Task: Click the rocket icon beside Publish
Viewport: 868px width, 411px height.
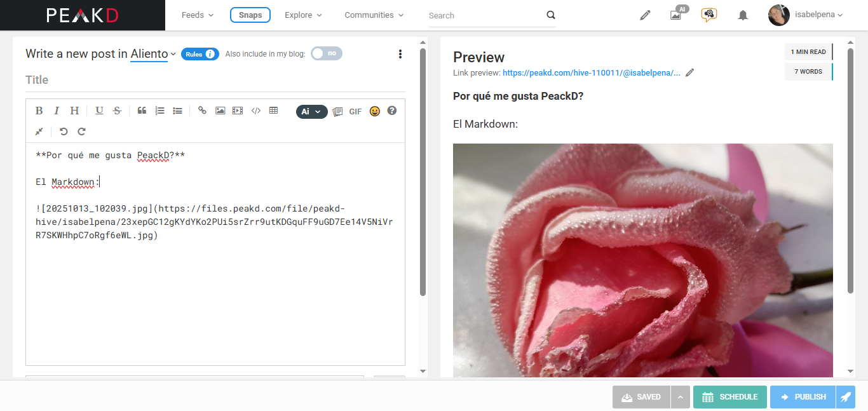Action: click(846, 397)
